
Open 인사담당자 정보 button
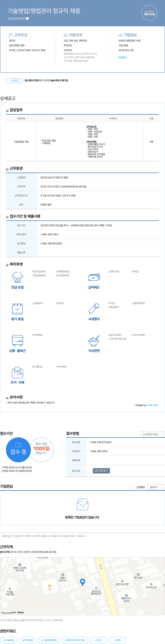[x=153, y=434]
